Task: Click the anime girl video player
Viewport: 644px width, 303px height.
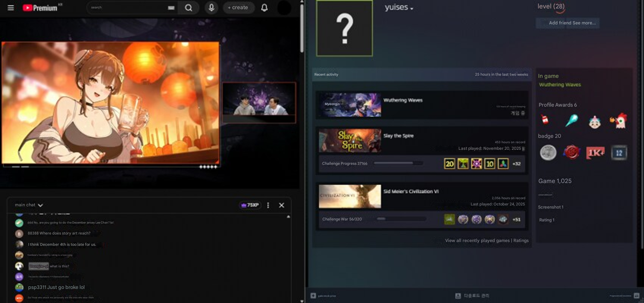Action: coord(111,103)
